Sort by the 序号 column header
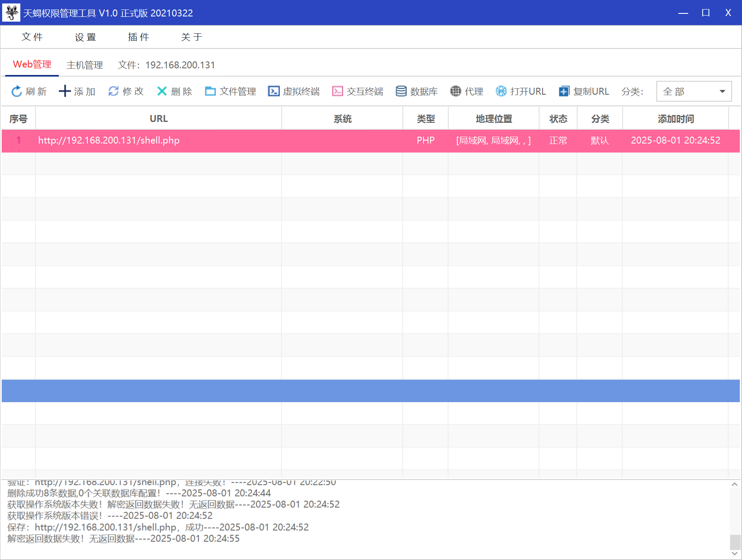Viewport: 742px width, 560px height. coord(18,118)
